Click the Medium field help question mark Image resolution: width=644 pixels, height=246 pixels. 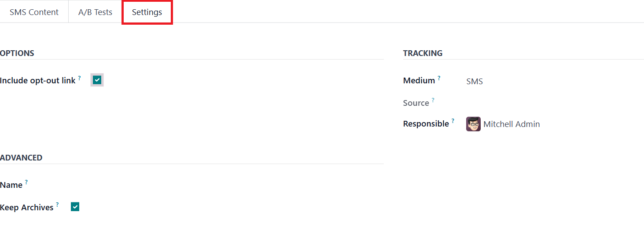pos(439,78)
